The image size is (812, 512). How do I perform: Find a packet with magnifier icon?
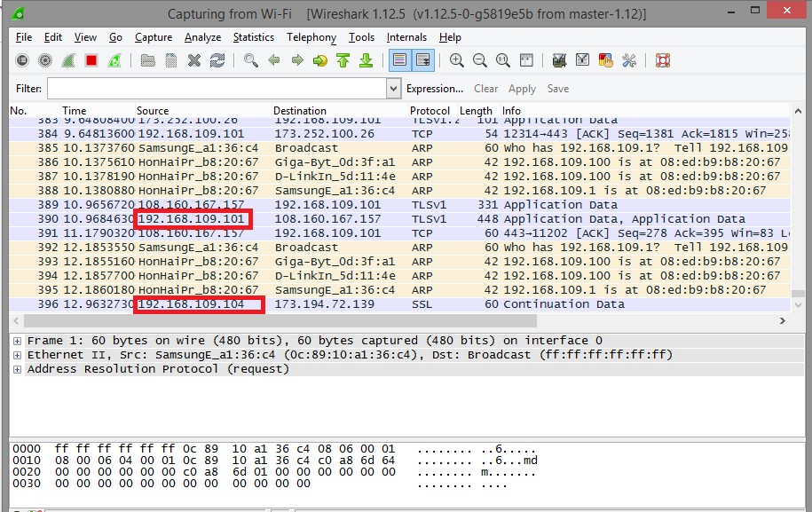pyautogui.click(x=250, y=60)
